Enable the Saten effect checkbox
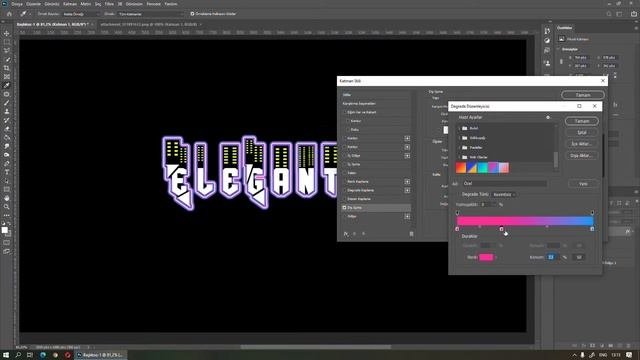 coord(344,173)
